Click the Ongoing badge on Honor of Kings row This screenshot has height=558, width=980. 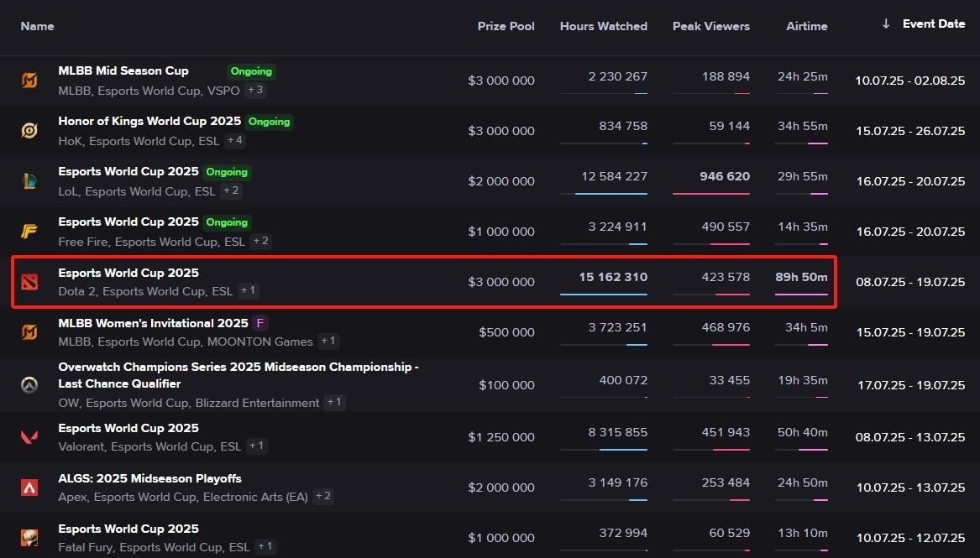click(x=270, y=122)
